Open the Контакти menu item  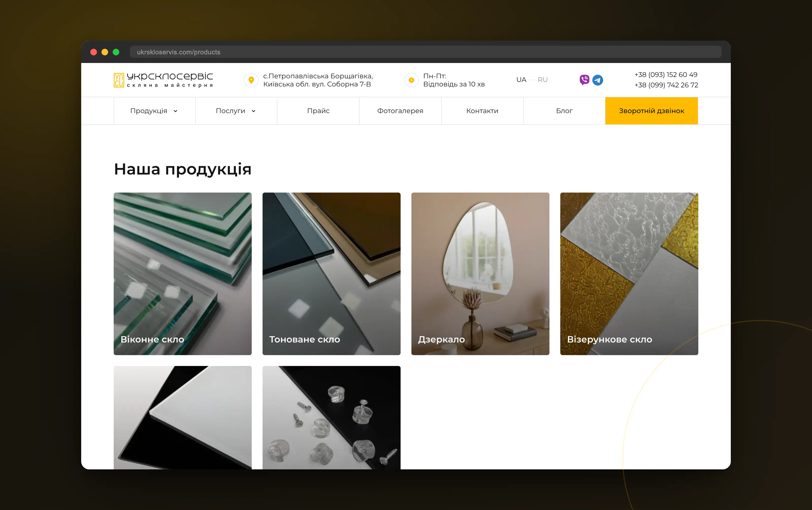(482, 111)
